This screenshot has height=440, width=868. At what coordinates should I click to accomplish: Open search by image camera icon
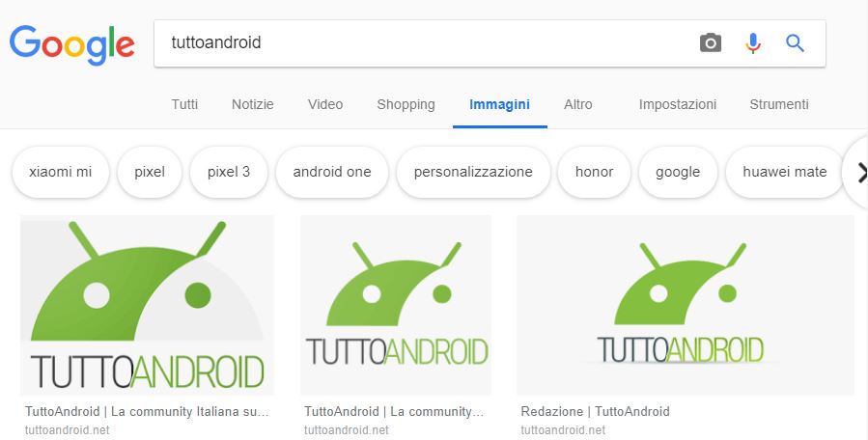pos(711,42)
